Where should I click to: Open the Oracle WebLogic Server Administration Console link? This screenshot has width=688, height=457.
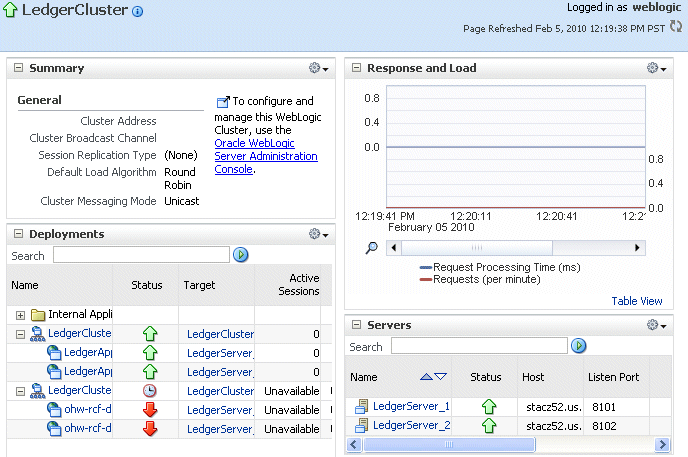(266, 156)
